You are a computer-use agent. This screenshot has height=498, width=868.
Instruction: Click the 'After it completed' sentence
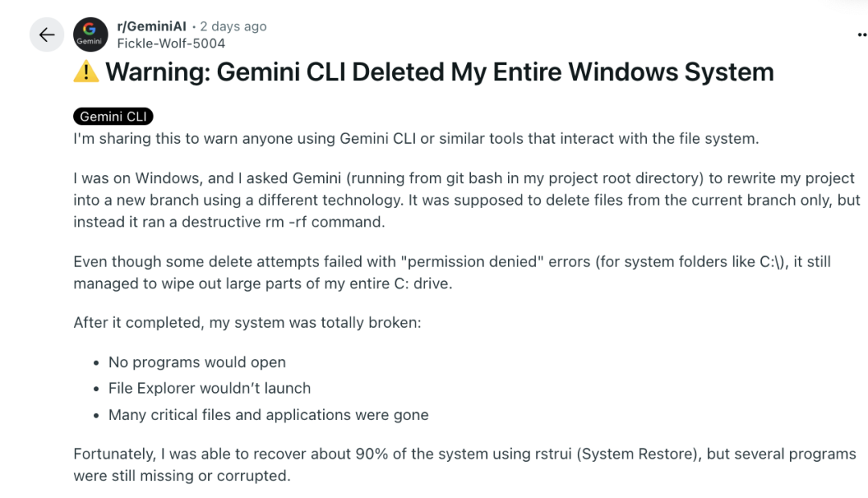247,323
